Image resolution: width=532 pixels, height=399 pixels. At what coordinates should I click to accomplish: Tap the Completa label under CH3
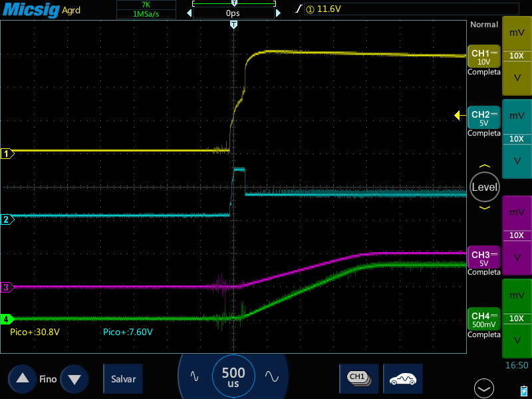tap(484, 272)
